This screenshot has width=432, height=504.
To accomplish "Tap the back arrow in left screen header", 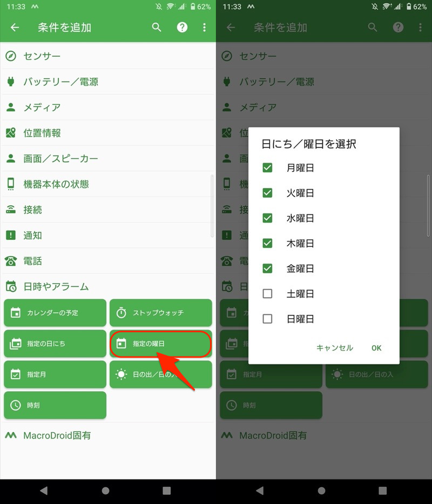I will click(x=15, y=28).
